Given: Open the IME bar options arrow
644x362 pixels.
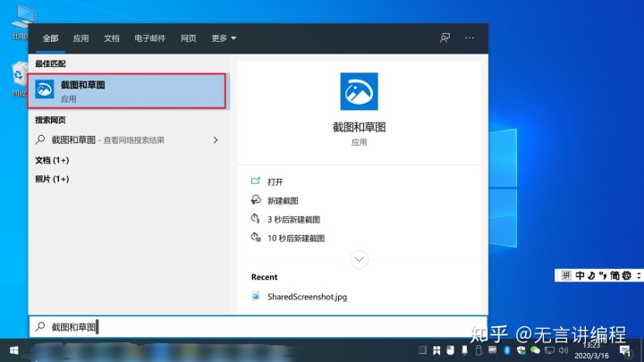Looking at the screenshot, I should click(x=639, y=275).
